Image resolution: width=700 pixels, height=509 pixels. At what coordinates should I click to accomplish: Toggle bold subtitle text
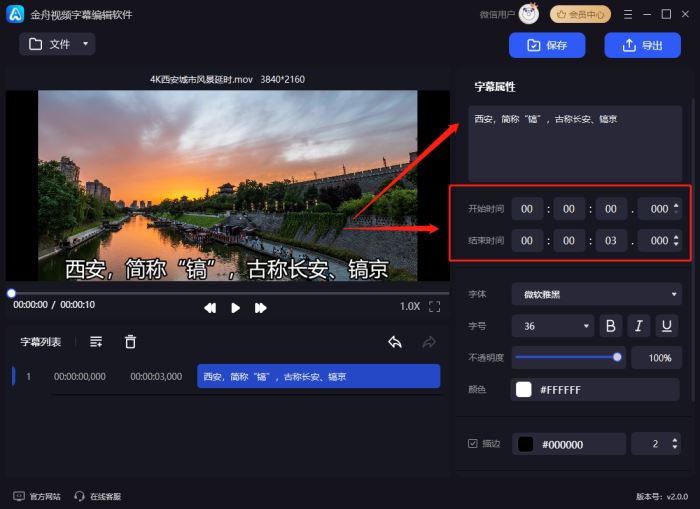click(x=611, y=326)
